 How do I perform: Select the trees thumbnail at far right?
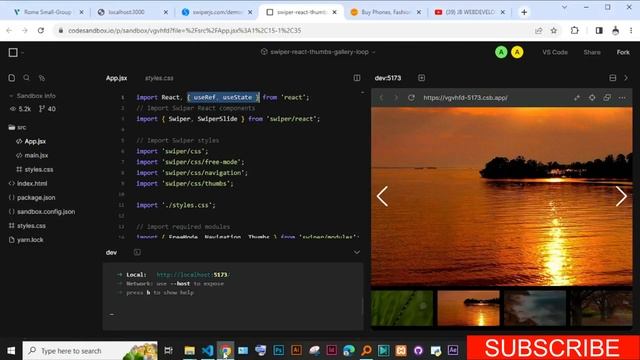coord(601,308)
